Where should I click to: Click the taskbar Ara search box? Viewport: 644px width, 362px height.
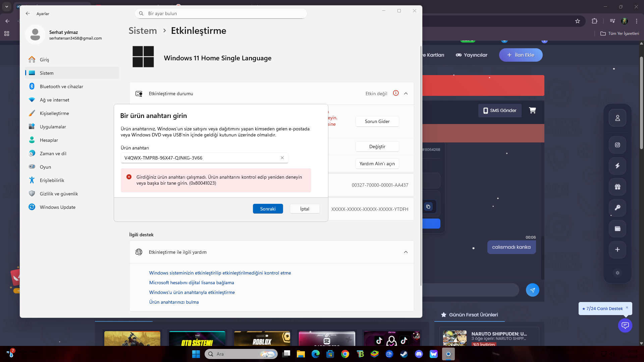click(241, 354)
